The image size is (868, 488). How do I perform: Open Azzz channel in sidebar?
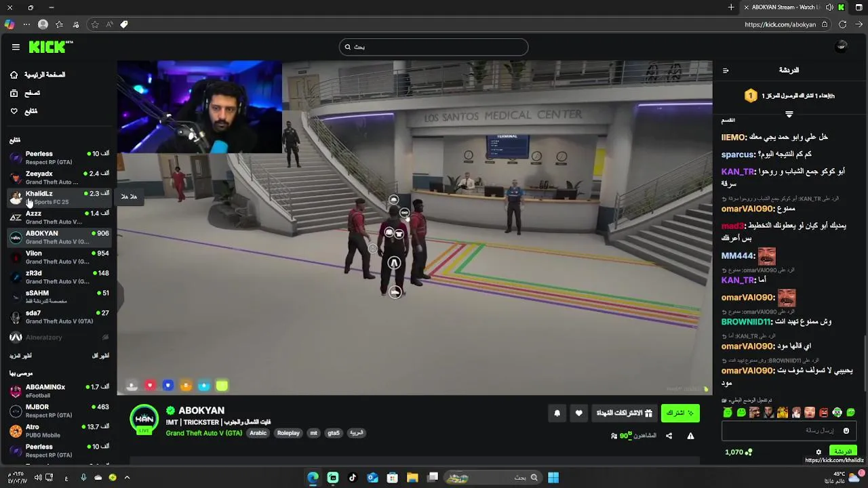pos(59,217)
